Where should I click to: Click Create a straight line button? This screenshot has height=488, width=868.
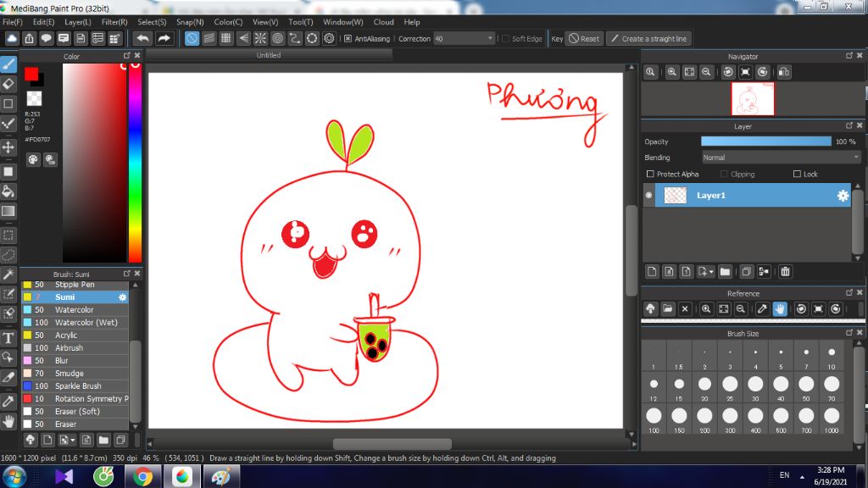[649, 39]
